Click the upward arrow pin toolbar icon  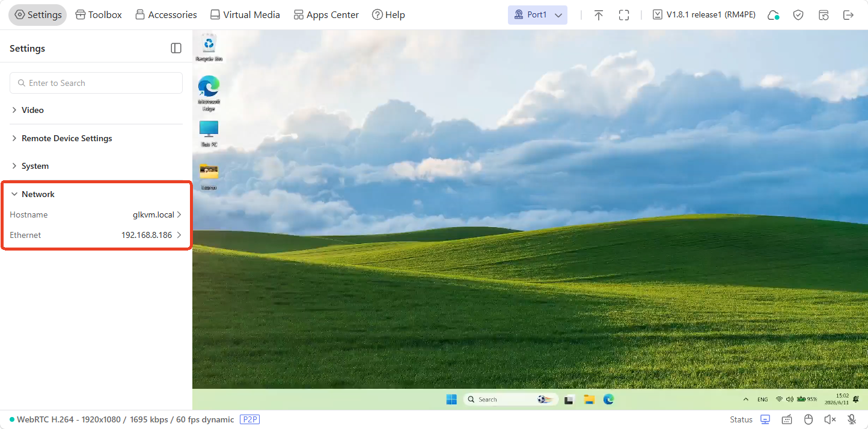[x=599, y=15]
